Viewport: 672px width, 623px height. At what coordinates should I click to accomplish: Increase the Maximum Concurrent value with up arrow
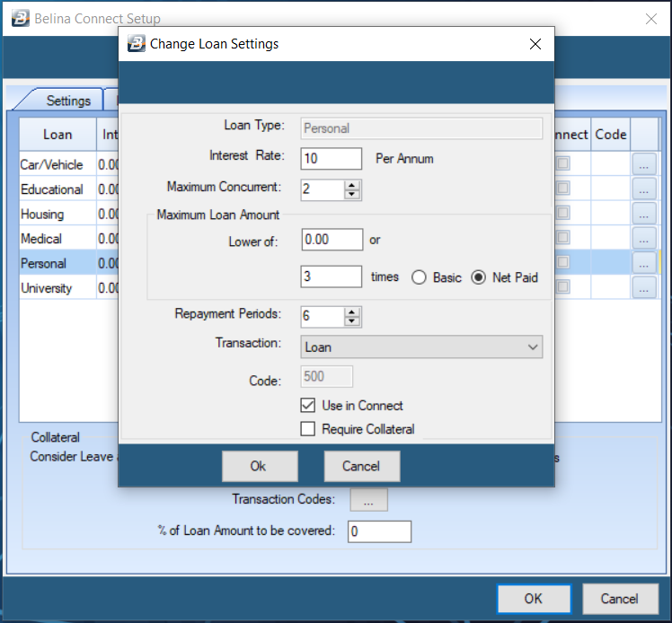coord(352,186)
